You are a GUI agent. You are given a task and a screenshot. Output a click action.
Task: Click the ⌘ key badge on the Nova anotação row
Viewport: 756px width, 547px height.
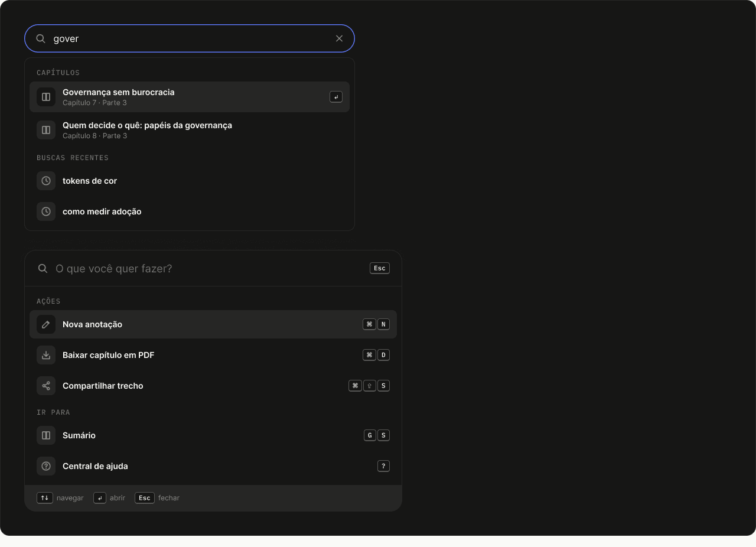point(369,324)
